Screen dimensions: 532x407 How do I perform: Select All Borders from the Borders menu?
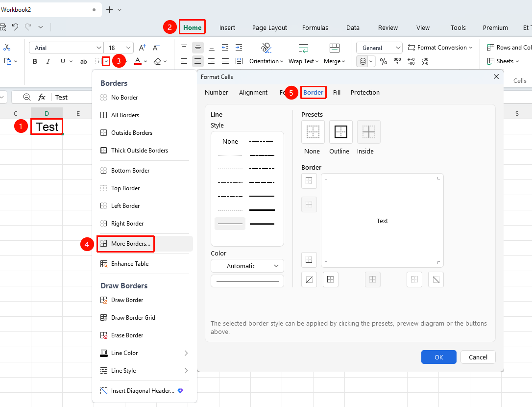[x=144, y=115]
